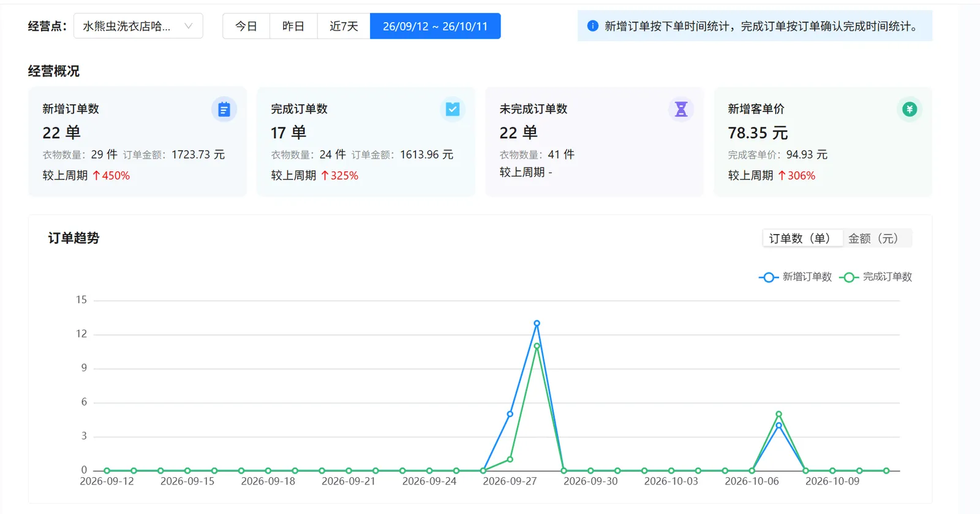Click the 2026-10-09 axis date label
This screenshot has height=514, width=980.
tap(832, 482)
